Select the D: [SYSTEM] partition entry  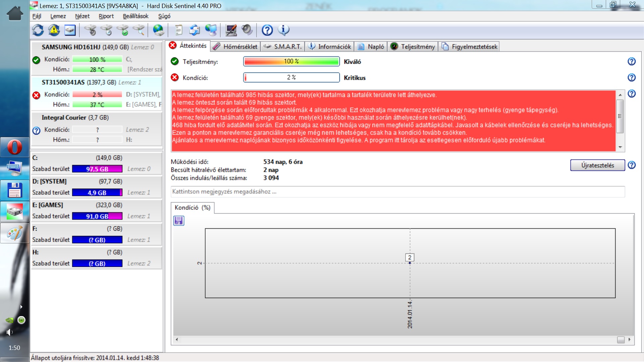pos(97,187)
